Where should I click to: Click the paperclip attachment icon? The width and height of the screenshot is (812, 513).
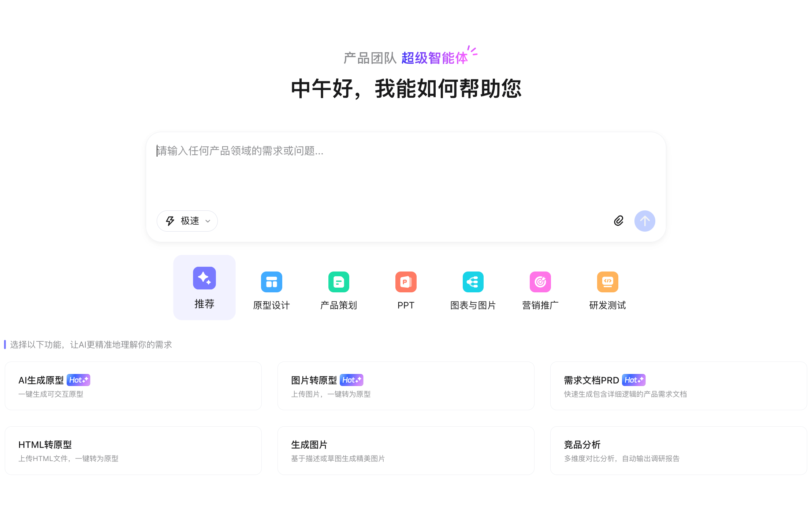pyautogui.click(x=618, y=221)
